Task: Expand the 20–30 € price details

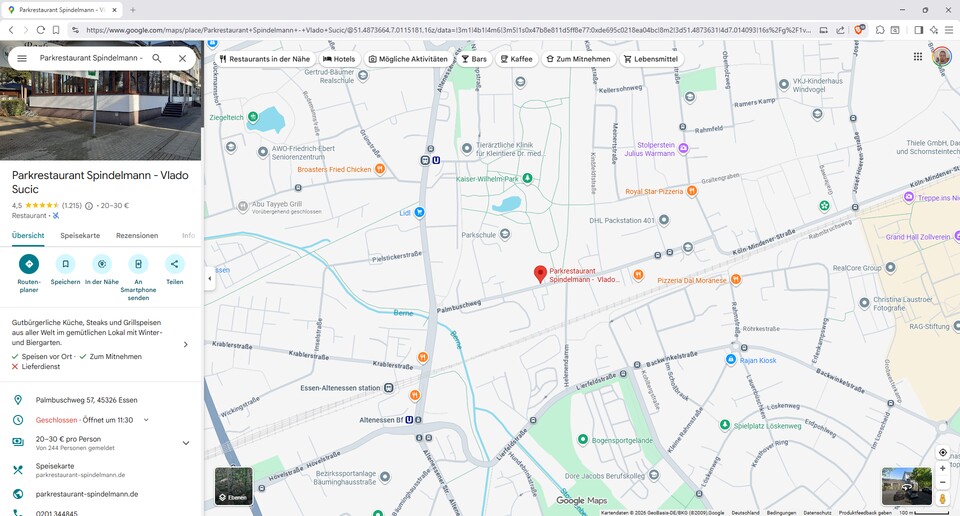Action: (x=186, y=443)
